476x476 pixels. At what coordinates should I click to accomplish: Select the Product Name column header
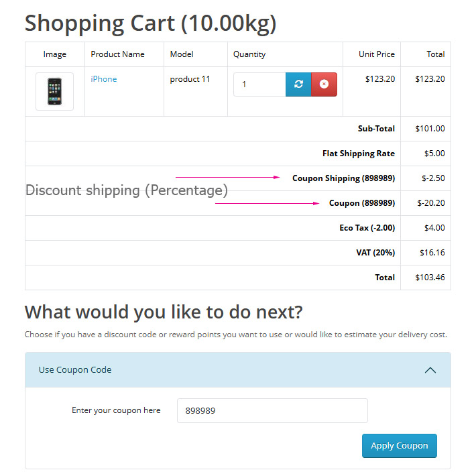pos(117,54)
